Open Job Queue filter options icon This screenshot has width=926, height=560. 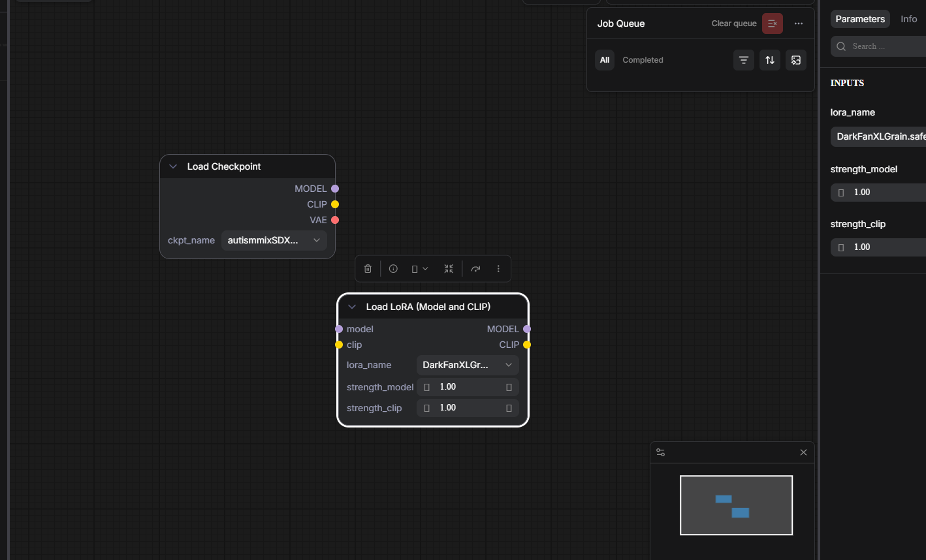click(744, 60)
